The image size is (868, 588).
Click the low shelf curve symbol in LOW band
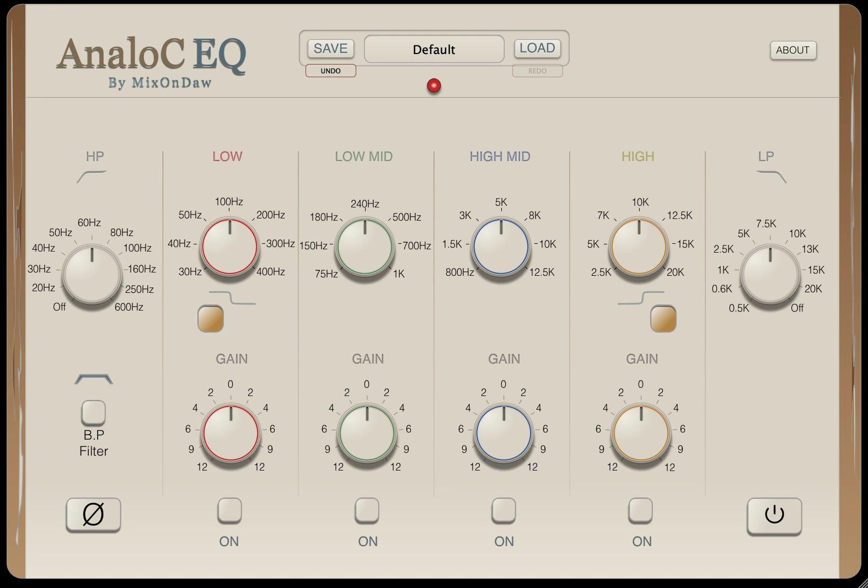[232, 297]
